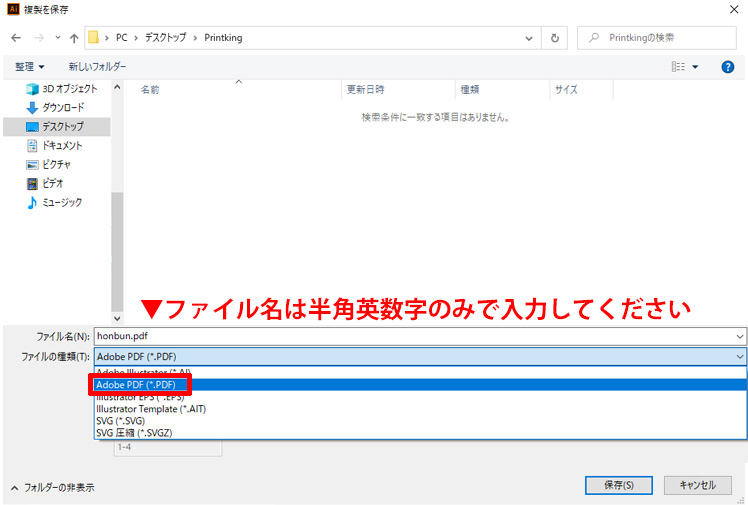Viewport: 748px width, 505px height.
Task: Go back with the left arrow
Action: click(x=16, y=38)
